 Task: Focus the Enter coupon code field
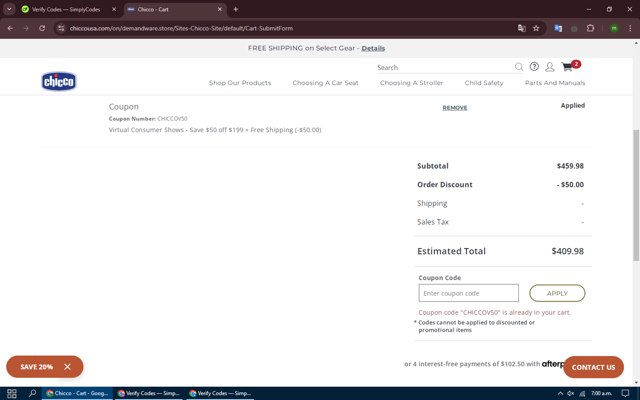tap(469, 293)
